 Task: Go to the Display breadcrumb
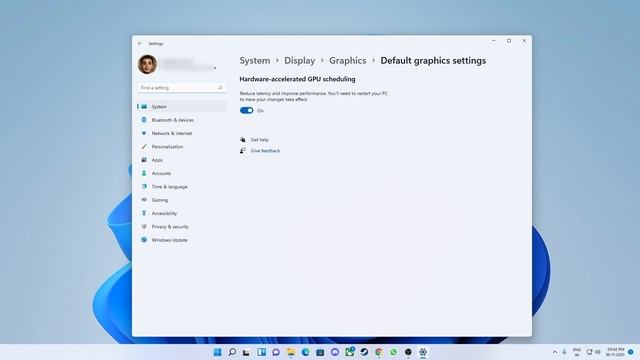click(300, 60)
